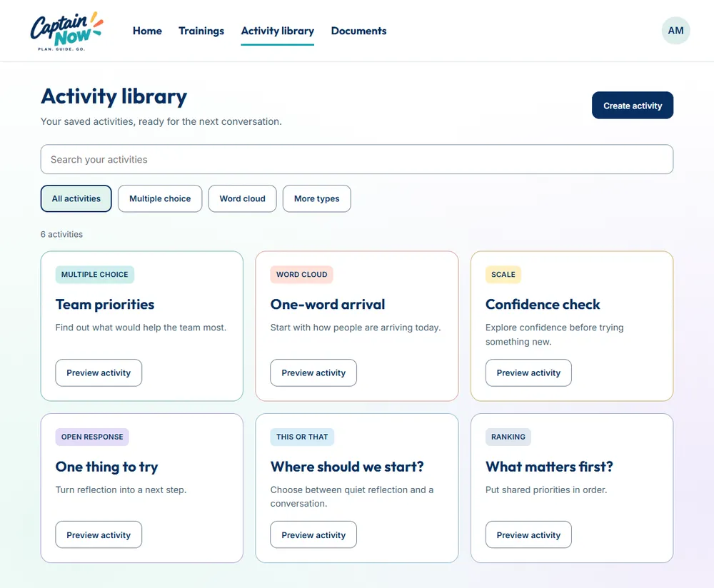Open the Documents nav item
The image size is (714, 588).
[358, 31]
